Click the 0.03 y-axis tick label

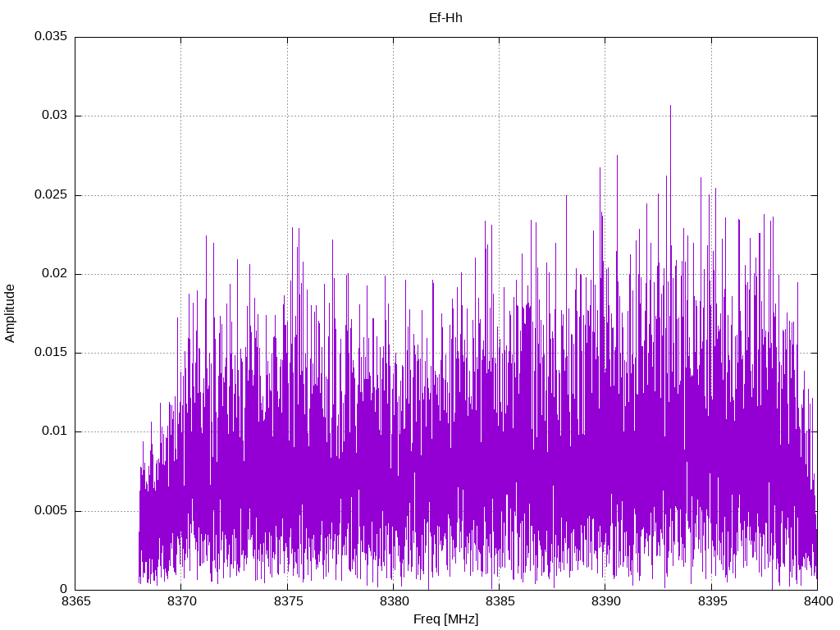point(55,115)
